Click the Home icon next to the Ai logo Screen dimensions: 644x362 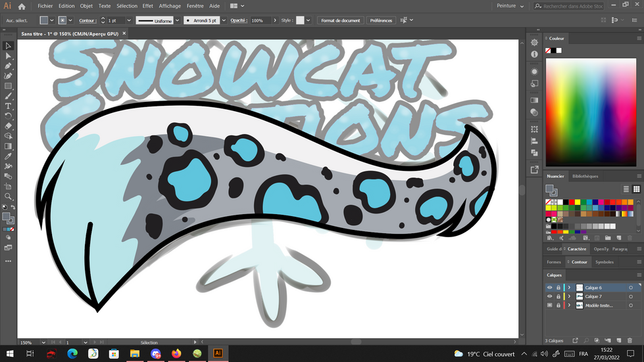(x=22, y=6)
